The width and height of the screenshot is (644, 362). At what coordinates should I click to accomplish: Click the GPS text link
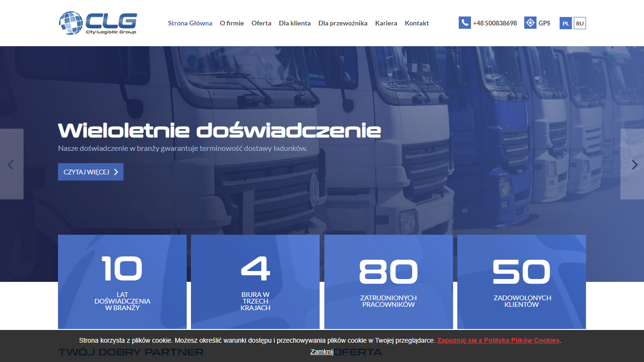tap(545, 23)
